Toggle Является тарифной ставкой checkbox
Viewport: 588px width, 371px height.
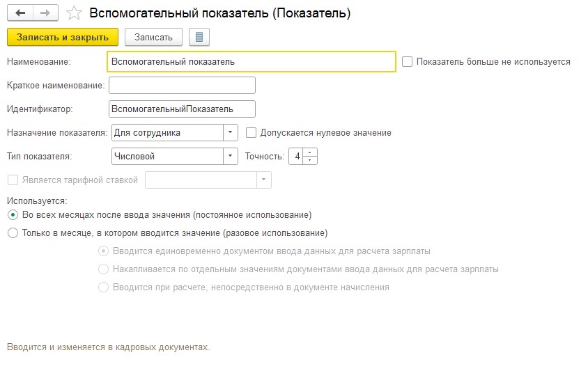tap(13, 180)
